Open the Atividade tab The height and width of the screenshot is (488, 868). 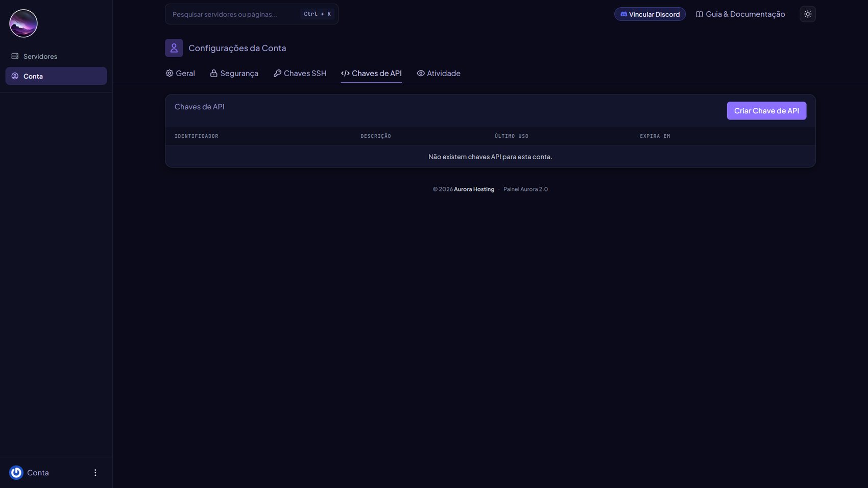439,74
